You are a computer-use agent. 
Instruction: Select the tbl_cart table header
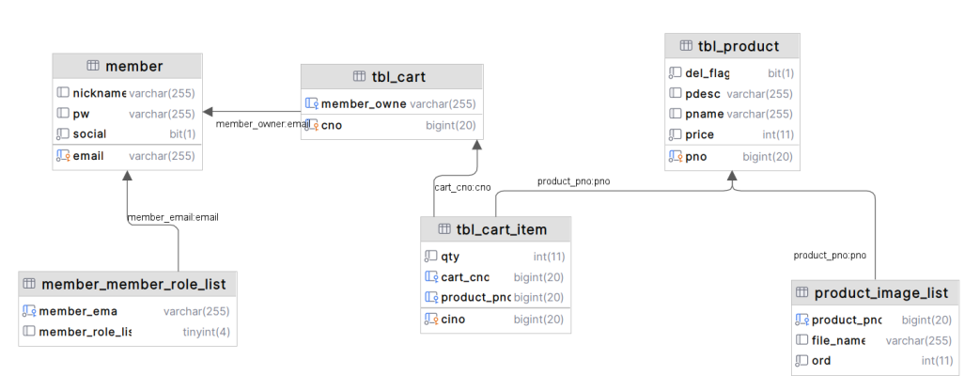coord(392,77)
